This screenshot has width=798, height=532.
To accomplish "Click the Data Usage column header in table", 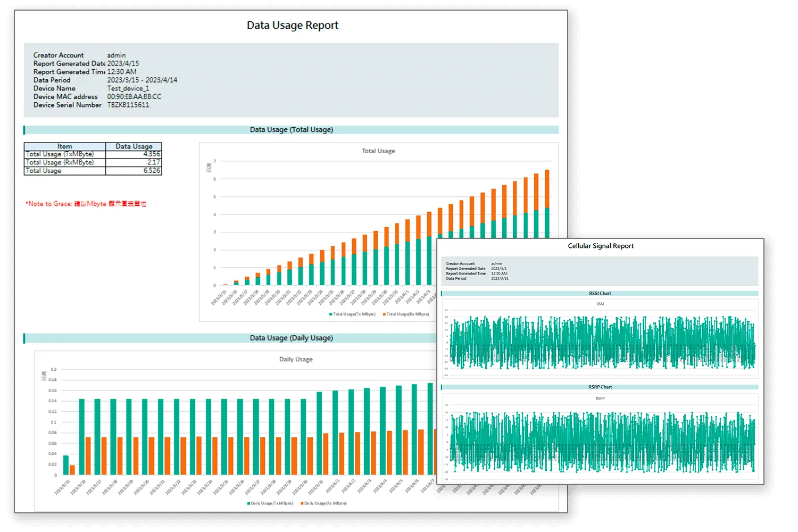I will [134, 146].
